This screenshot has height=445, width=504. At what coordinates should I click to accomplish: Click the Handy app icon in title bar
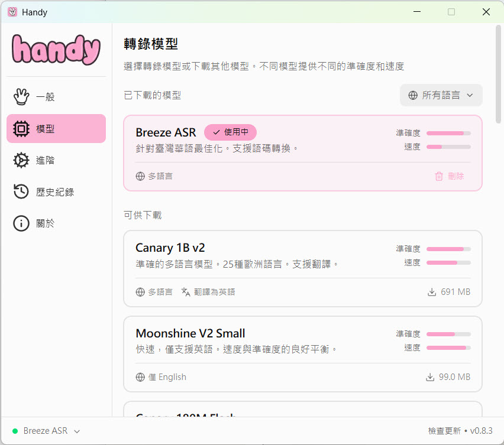point(12,12)
